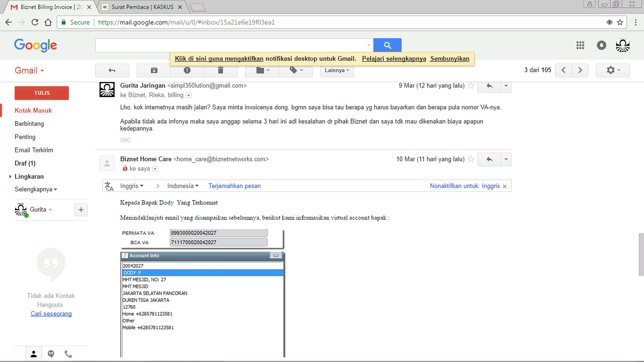644x362 pixels.
Task: Show details of recipients Biznet, Rieka, billing
Action: coord(189,96)
